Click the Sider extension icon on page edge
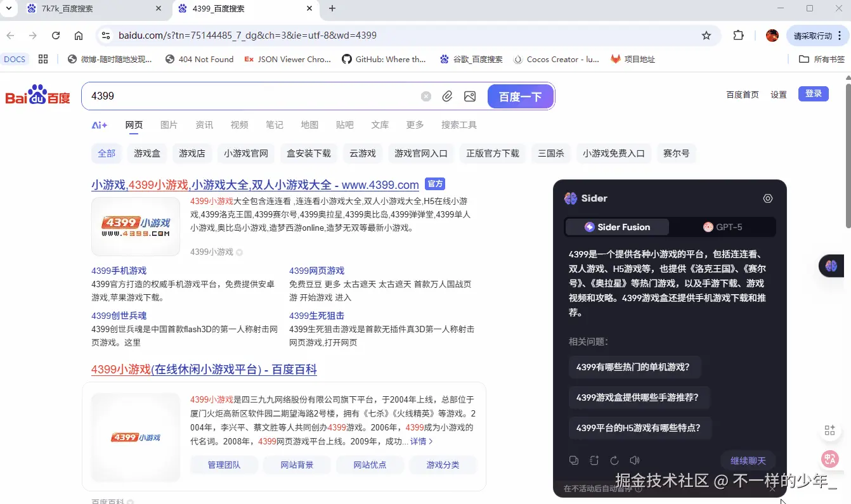The width and height of the screenshot is (851, 504). coord(833,266)
